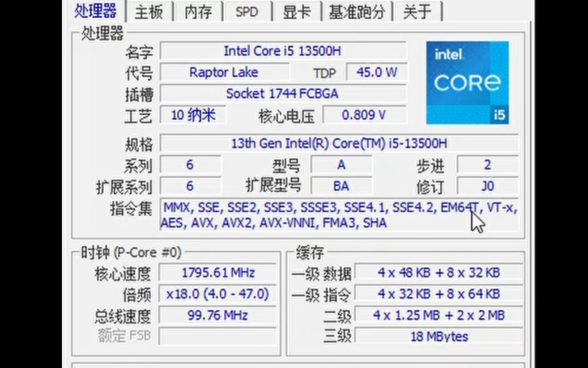Click the processor name field Intel Core i5 13500H
Screen dimensions: 588x368
pos(283,51)
